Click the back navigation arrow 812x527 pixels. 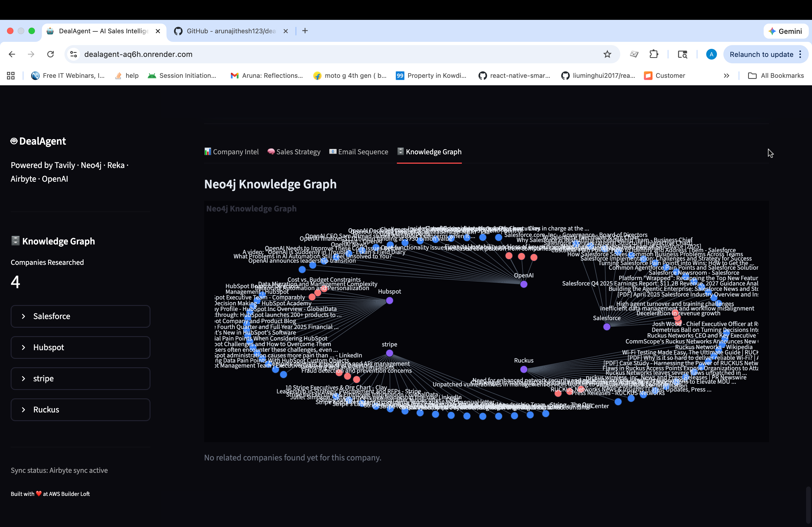click(x=12, y=54)
